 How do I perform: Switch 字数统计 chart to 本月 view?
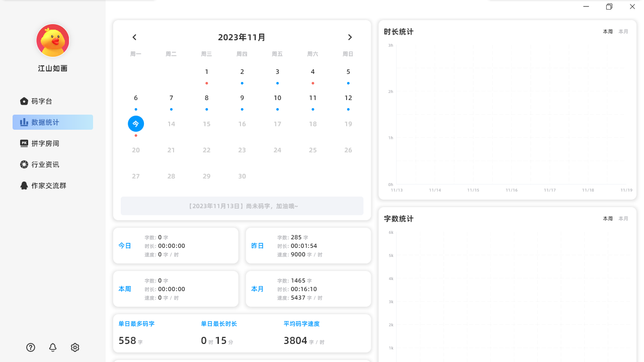tap(623, 218)
